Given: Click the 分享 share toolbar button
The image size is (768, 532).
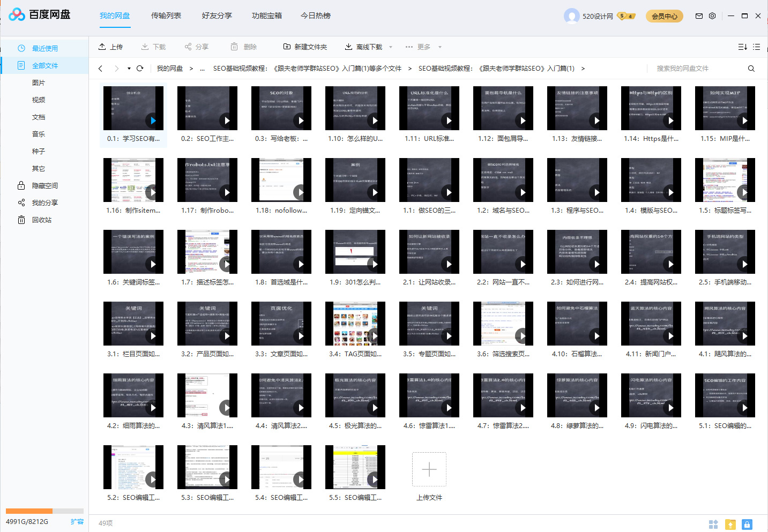Looking at the screenshot, I should (196, 47).
